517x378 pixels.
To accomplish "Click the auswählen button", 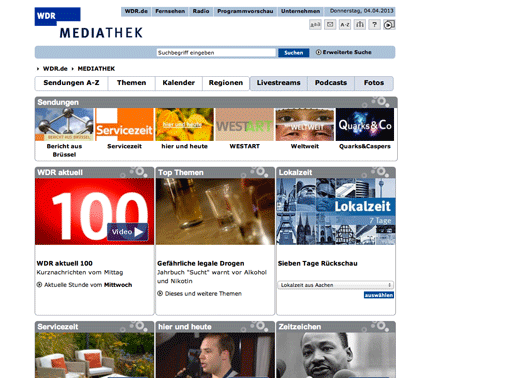I will pyautogui.click(x=379, y=295).
